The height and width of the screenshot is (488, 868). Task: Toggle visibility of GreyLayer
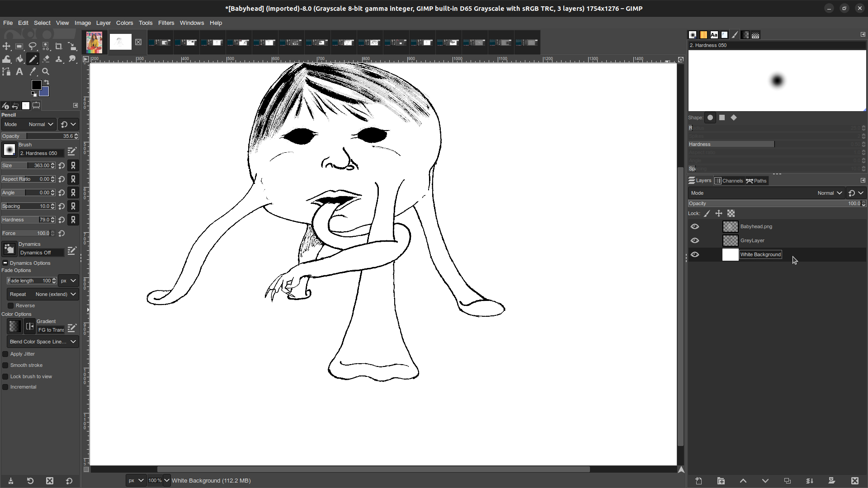(695, 240)
